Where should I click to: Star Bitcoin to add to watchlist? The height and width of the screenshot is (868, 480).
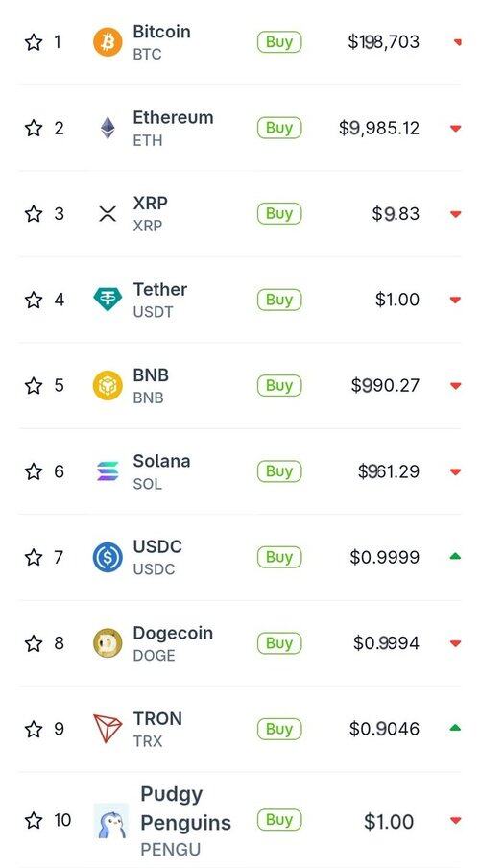(x=34, y=42)
